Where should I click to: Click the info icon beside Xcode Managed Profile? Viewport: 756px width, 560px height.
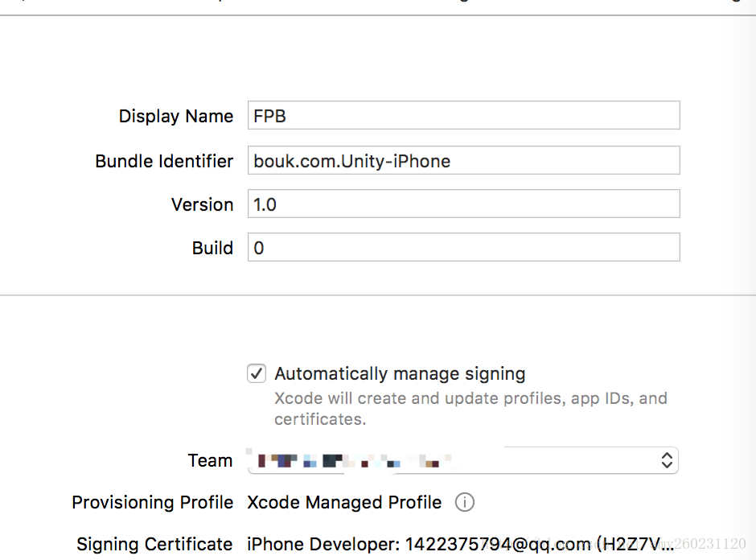coord(465,502)
